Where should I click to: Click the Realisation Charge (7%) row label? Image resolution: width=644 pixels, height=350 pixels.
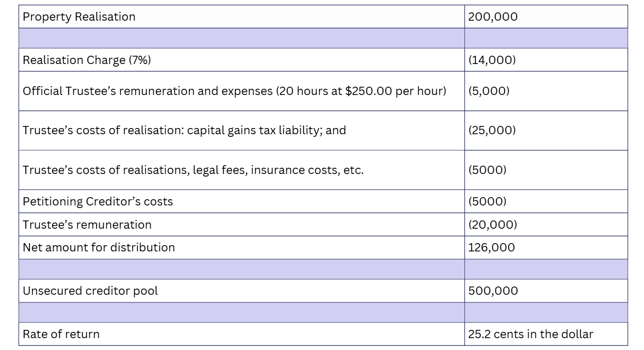(87, 60)
